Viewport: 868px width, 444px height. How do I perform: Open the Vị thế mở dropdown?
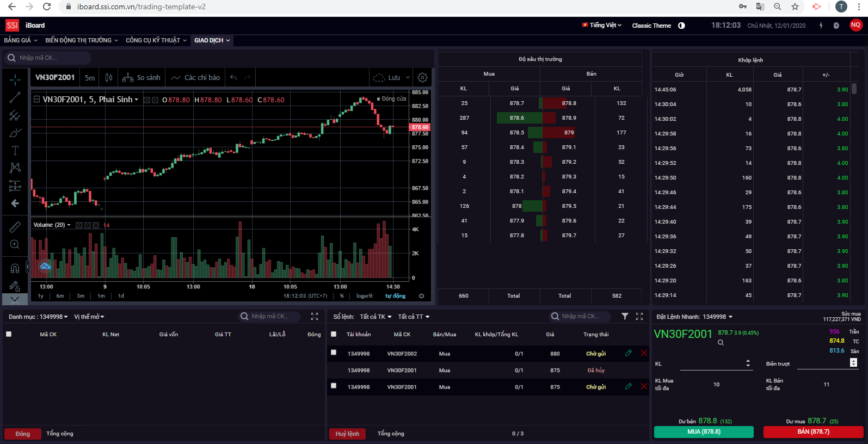(89, 317)
